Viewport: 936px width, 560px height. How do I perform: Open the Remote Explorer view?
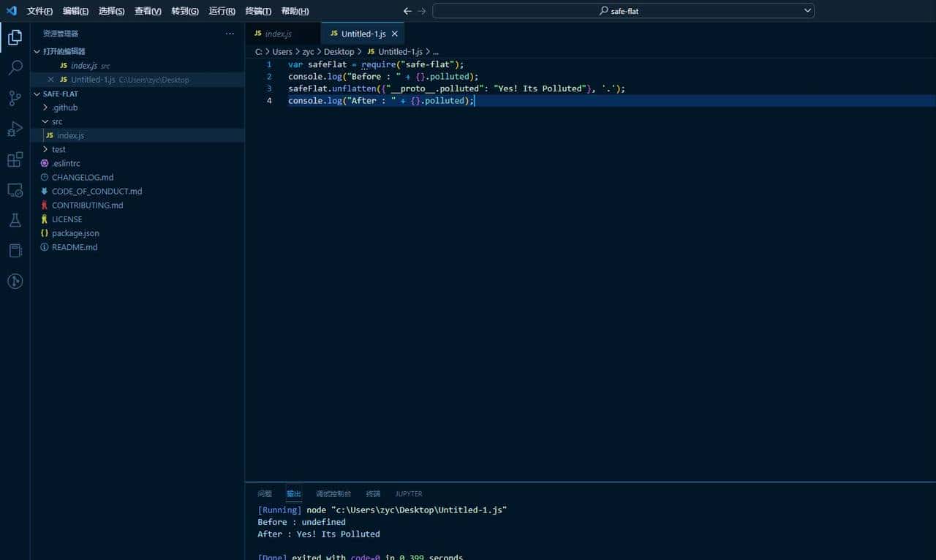click(15, 189)
